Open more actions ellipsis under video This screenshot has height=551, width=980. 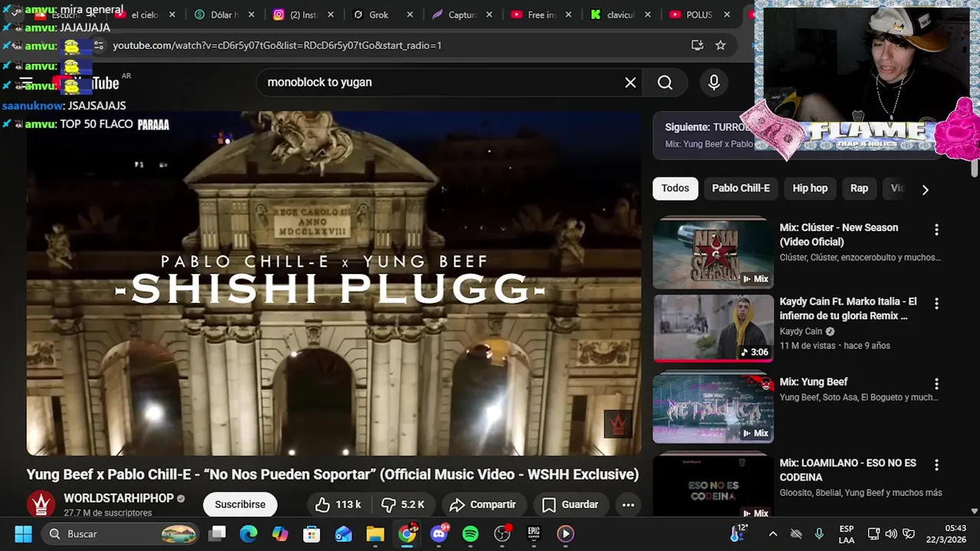tap(628, 504)
